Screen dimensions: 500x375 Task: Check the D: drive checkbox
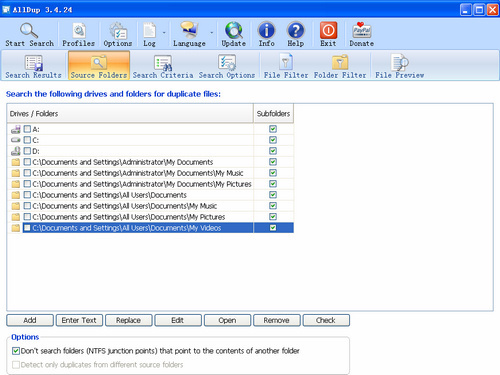(27, 151)
